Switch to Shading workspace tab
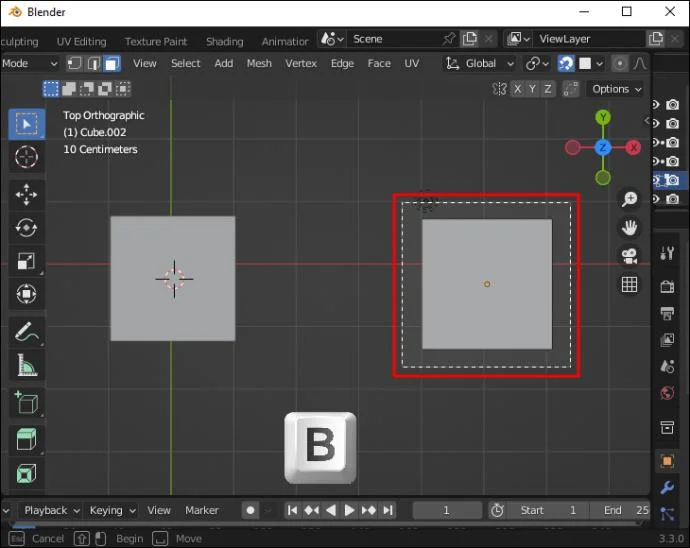The image size is (690, 548). coord(224,42)
